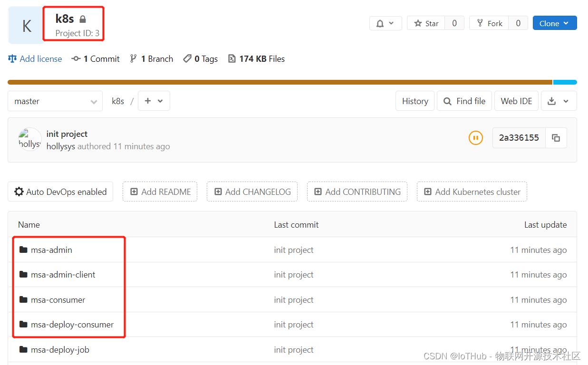Open the msa-consumer folder
The height and width of the screenshot is (365, 588).
click(58, 300)
